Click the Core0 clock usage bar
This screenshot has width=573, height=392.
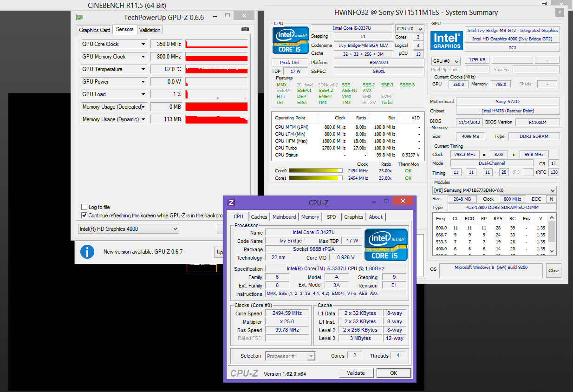coord(316,171)
